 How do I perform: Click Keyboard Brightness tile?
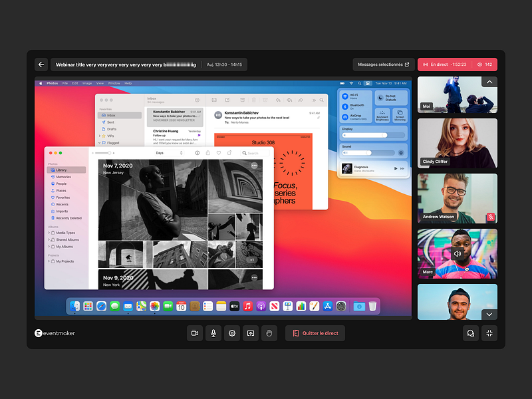click(382, 116)
